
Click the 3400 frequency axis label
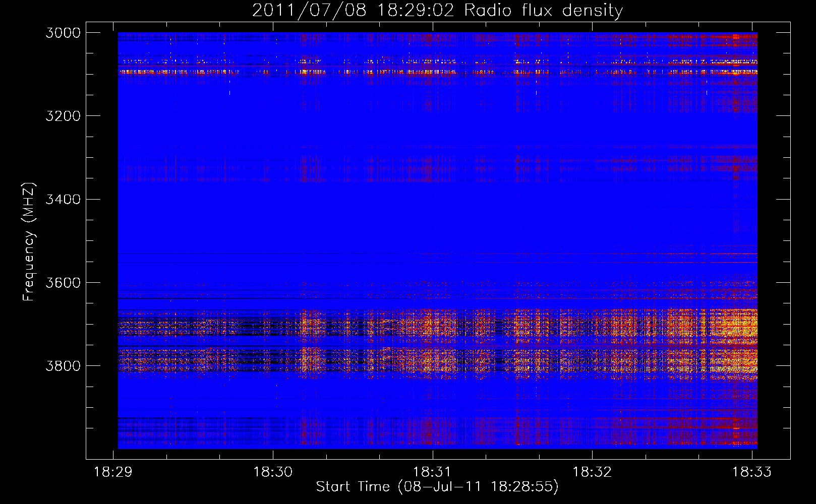tap(63, 199)
